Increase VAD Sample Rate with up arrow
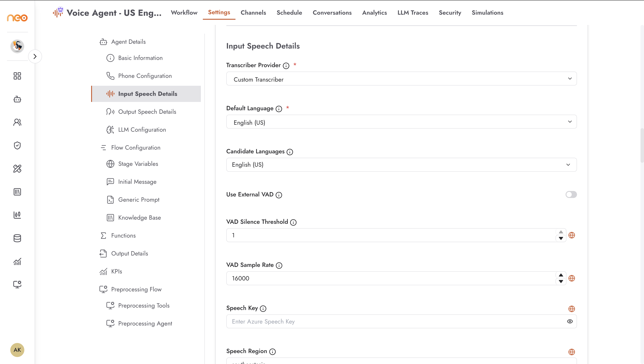 coord(561,275)
